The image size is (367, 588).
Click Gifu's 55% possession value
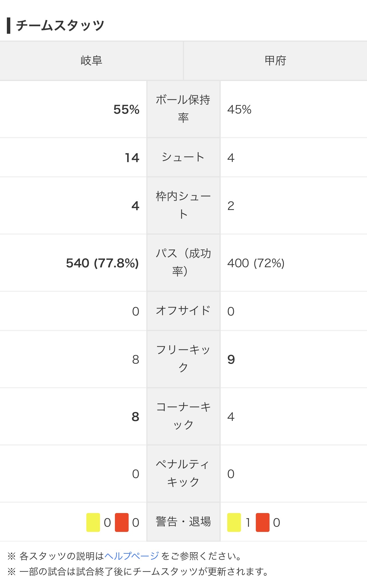tap(126, 110)
